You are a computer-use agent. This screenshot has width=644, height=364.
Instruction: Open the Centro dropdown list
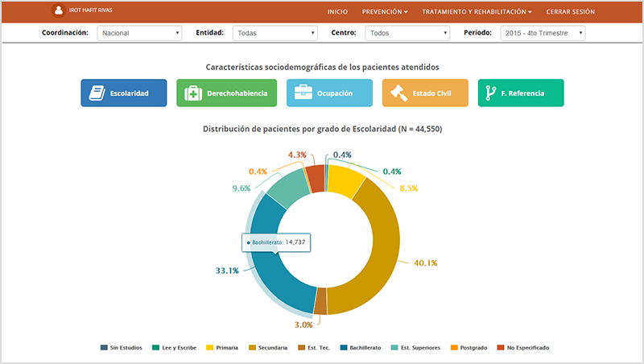tap(407, 33)
